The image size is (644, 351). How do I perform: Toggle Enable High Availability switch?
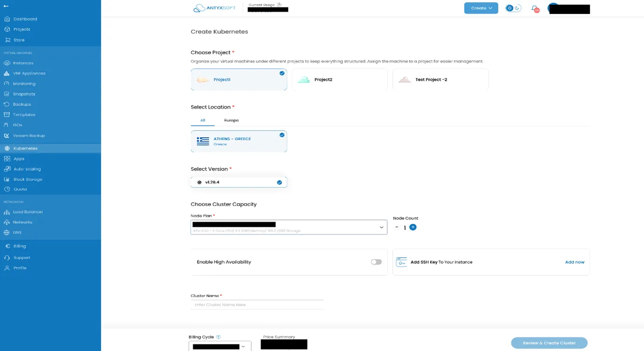376,262
